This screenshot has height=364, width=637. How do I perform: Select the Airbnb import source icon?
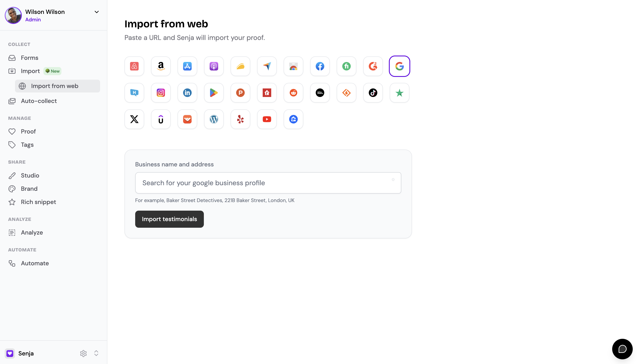click(x=134, y=66)
